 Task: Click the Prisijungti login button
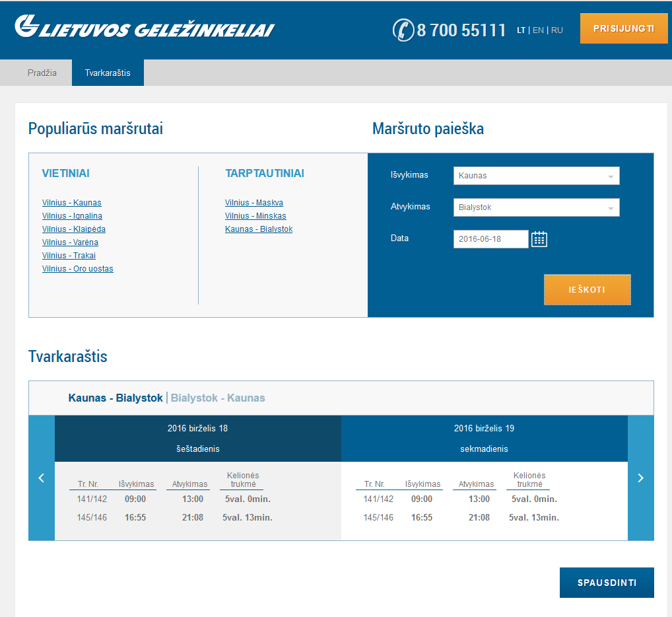(624, 28)
